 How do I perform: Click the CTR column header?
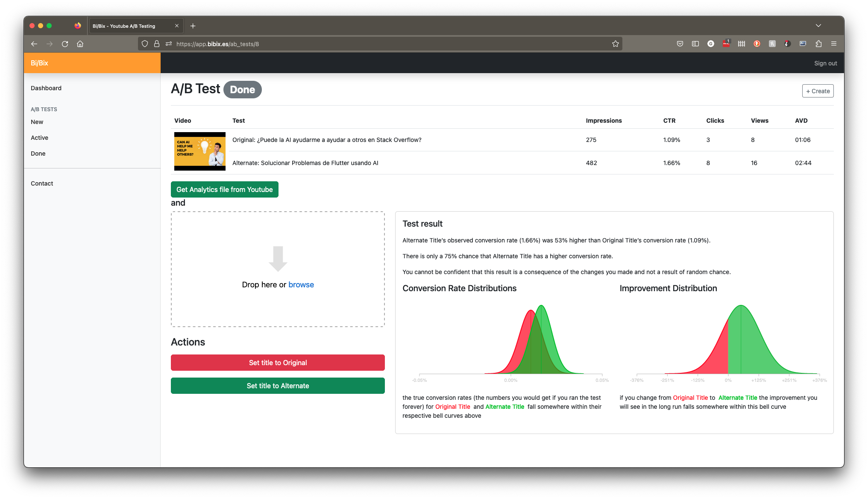pyautogui.click(x=669, y=121)
